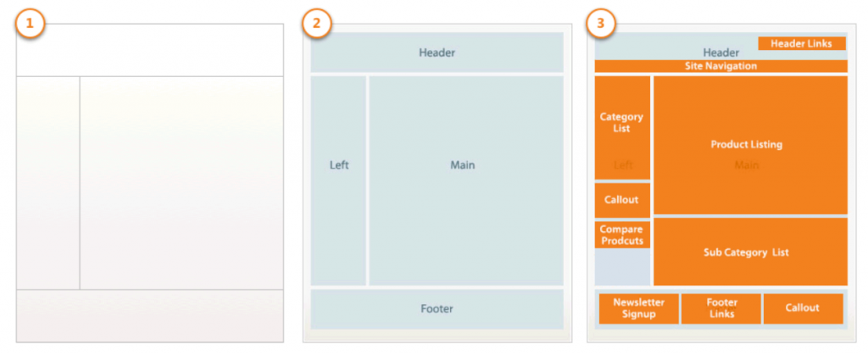Image resolution: width=868 pixels, height=354 pixels.
Task: Click the Footer region in diagram 2
Action: (437, 309)
